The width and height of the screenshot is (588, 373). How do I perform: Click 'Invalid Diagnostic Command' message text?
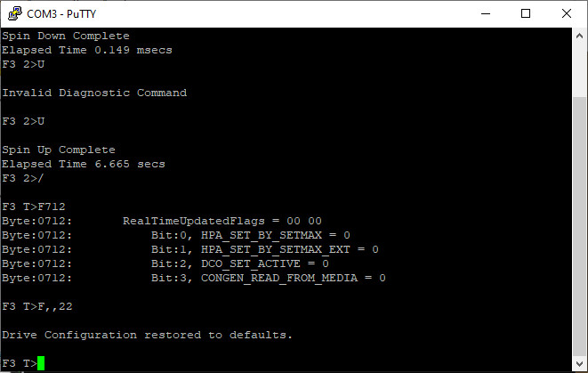coord(94,93)
